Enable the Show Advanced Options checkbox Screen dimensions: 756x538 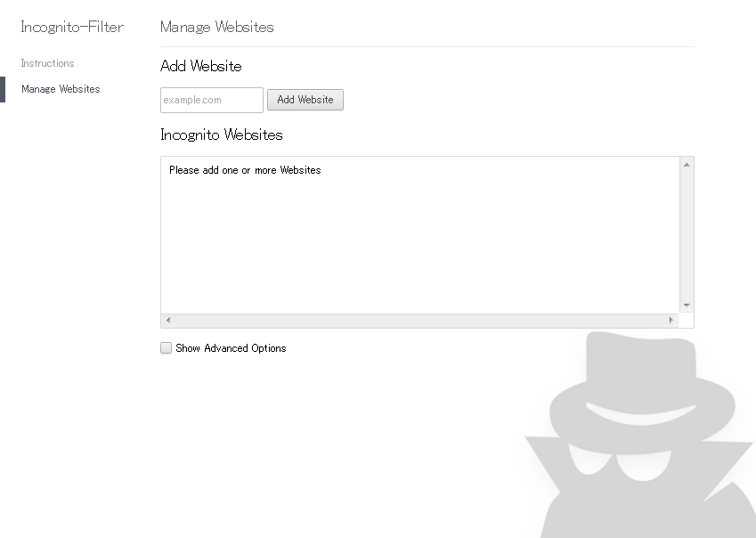(166, 348)
